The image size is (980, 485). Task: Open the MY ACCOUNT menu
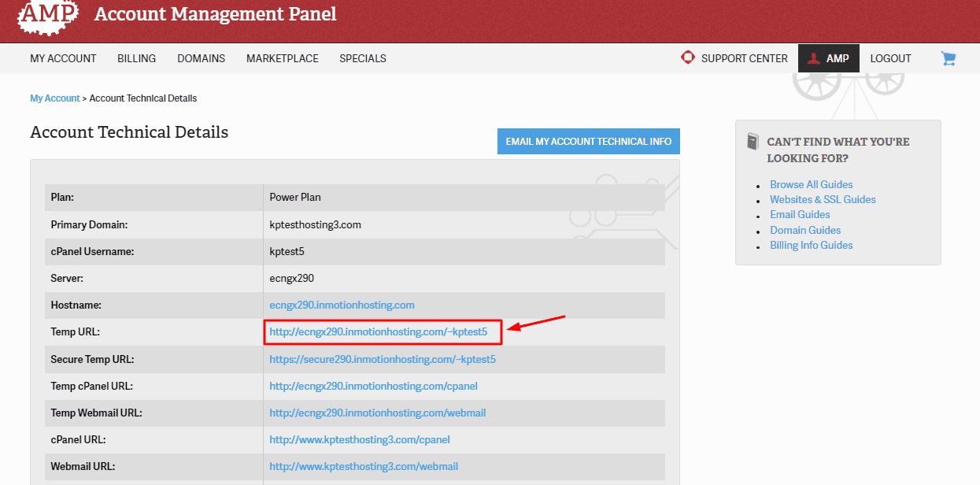point(63,58)
